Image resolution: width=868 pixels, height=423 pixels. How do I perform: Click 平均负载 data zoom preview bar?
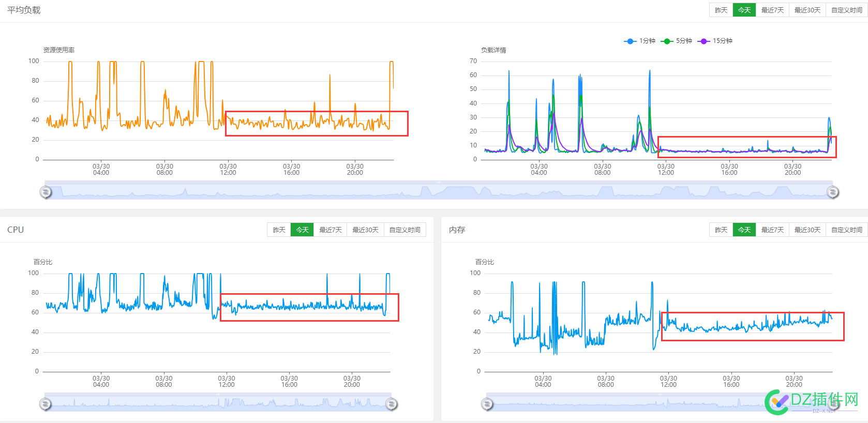coord(439,192)
